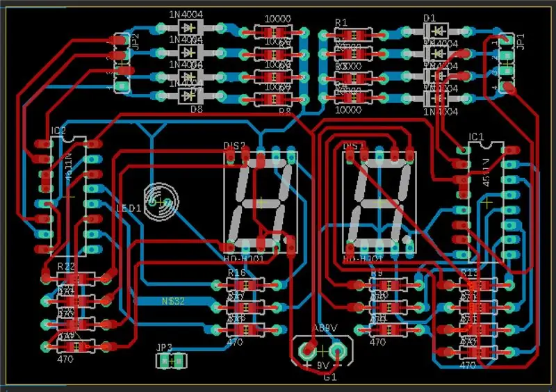
Task: Select the D8 diode body
Action: point(191,96)
